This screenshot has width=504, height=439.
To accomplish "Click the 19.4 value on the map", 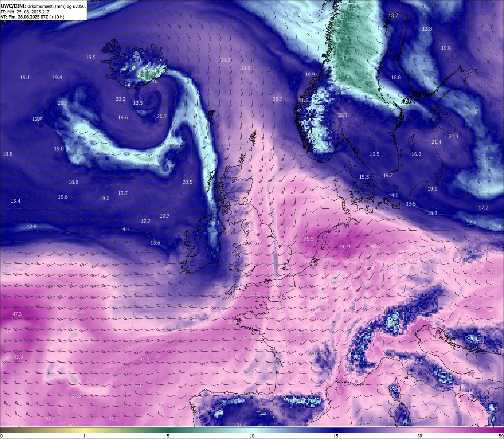I will (57, 77).
